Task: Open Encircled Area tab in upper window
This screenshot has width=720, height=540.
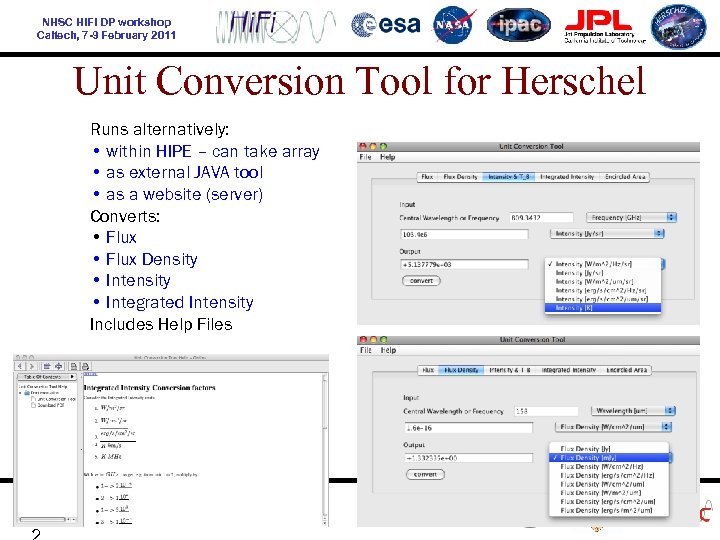Action: tap(624, 177)
